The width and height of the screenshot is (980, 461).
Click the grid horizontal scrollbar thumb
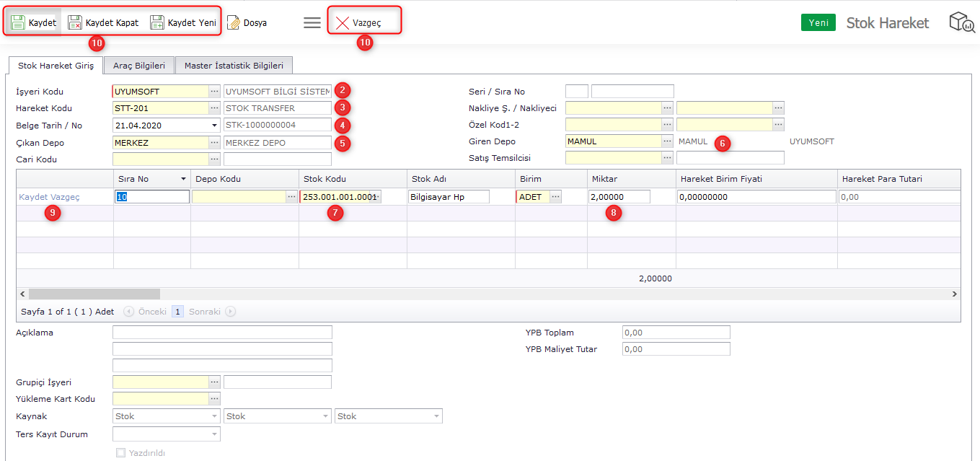click(x=94, y=294)
